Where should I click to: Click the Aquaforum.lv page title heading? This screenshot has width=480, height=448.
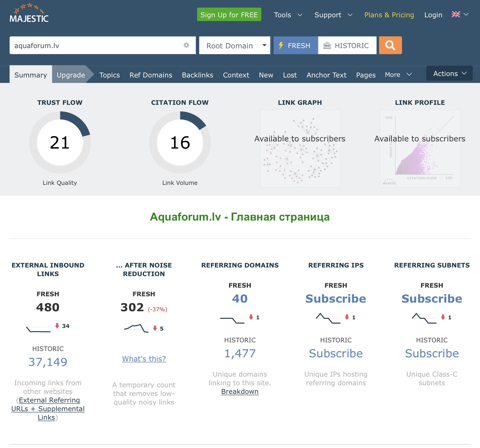[x=240, y=217]
